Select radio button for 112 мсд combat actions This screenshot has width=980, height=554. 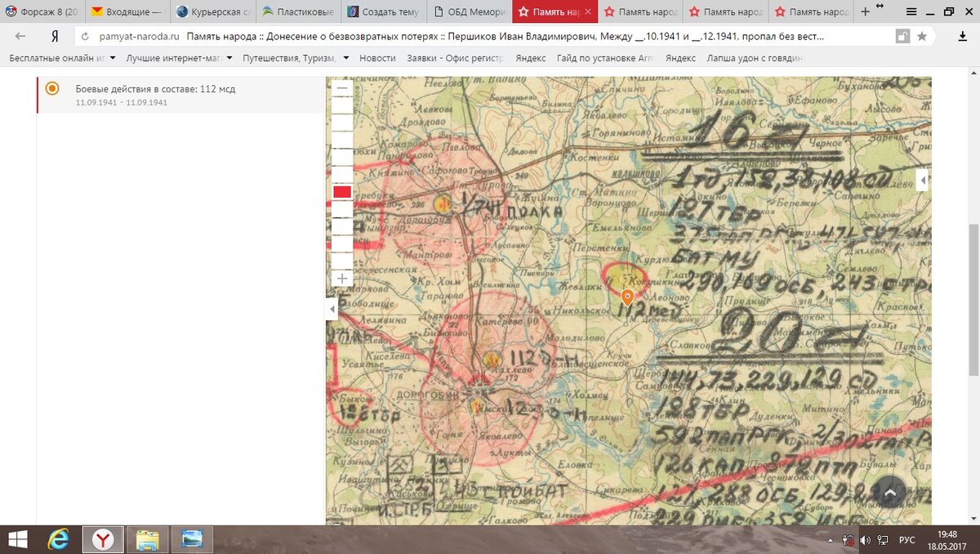pos(52,88)
